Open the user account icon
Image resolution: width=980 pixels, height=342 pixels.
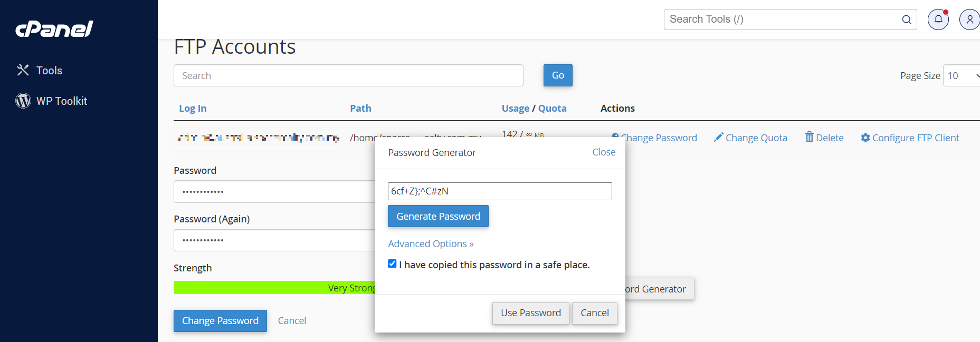(969, 19)
